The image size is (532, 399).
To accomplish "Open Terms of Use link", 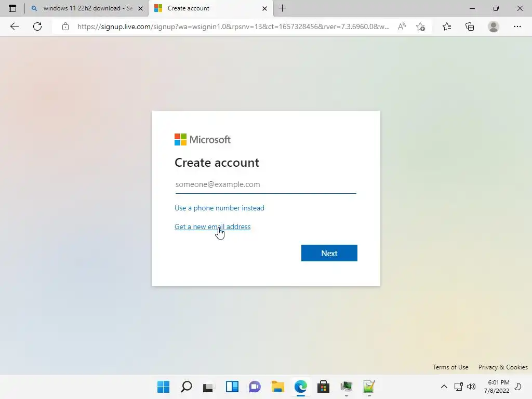I will [x=450, y=367].
